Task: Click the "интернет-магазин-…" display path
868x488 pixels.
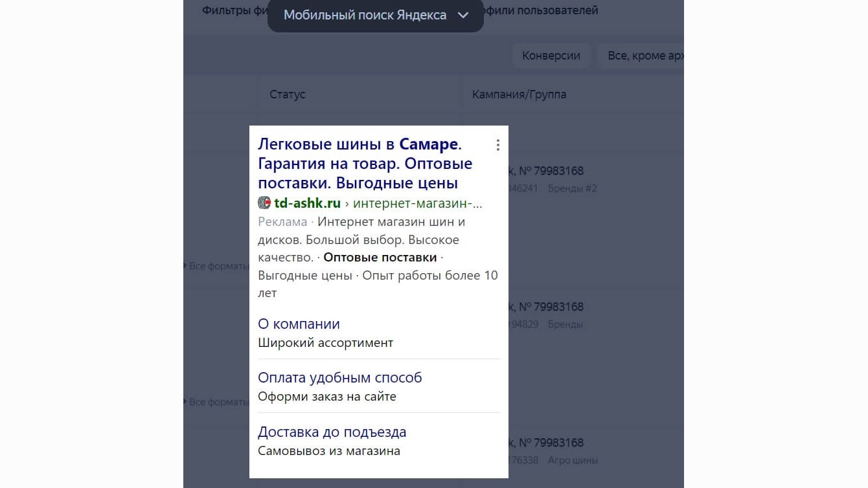Action: [x=418, y=203]
